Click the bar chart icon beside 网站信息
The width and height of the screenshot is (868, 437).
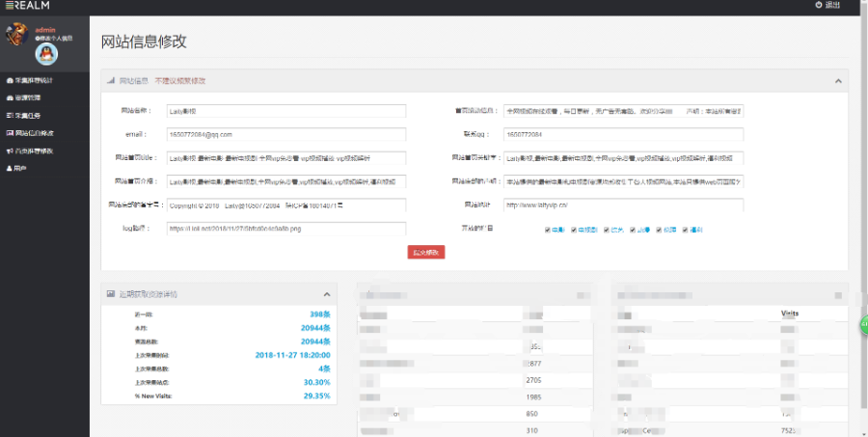(111, 81)
